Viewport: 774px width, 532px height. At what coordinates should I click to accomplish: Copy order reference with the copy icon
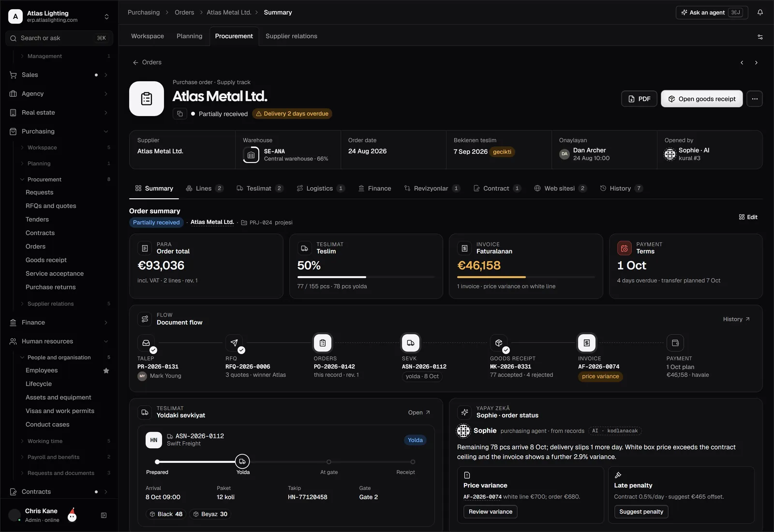point(180,114)
